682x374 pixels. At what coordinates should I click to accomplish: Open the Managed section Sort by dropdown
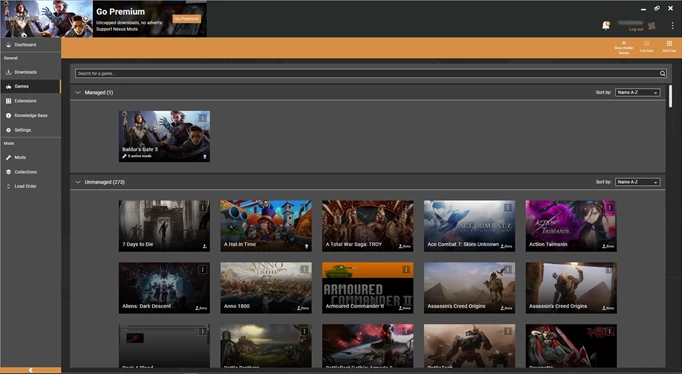click(x=637, y=93)
